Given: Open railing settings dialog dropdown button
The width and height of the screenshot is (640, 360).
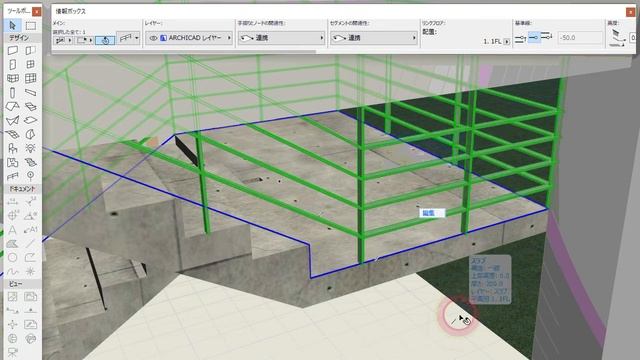Looking at the screenshot, I should click(x=128, y=38).
